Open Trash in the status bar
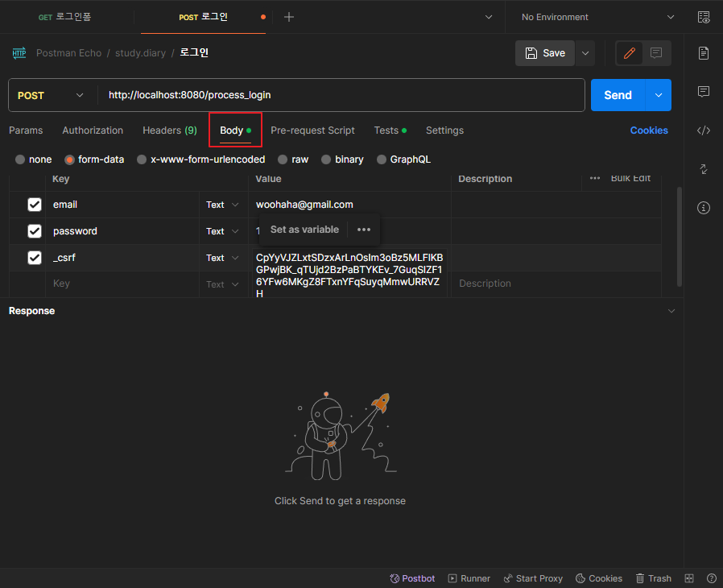This screenshot has width=723, height=588. coord(654,578)
